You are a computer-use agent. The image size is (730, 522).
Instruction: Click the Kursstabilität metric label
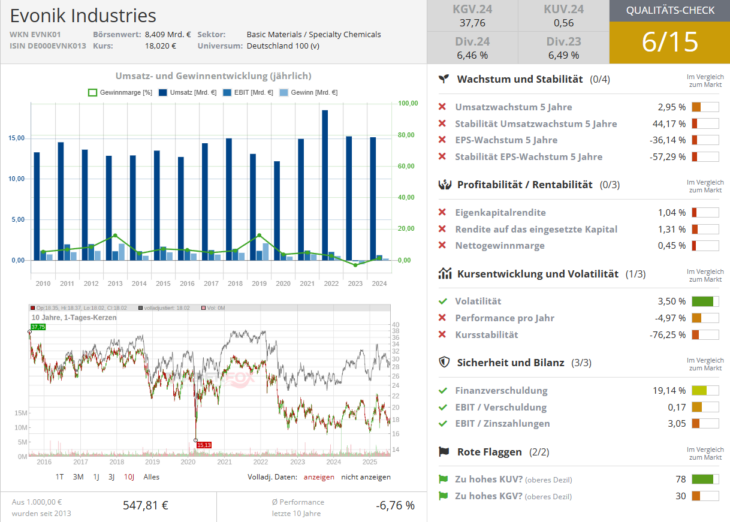pyautogui.click(x=487, y=334)
